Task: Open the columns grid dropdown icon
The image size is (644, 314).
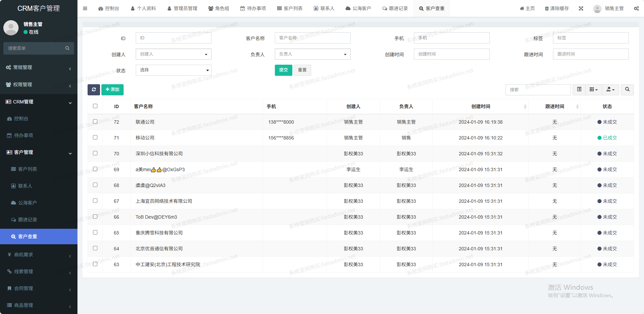Action: [593, 90]
